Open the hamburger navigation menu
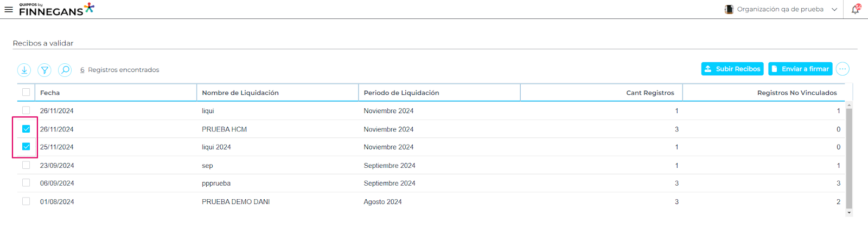The height and width of the screenshot is (229, 868). click(x=9, y=9)
